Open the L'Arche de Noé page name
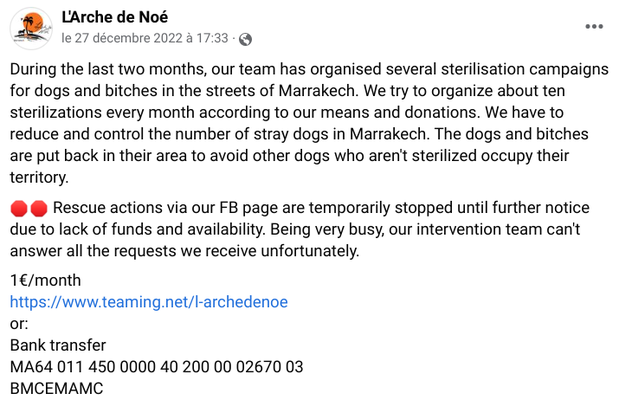This screenshot has width=619, height=400. (114, 17)
